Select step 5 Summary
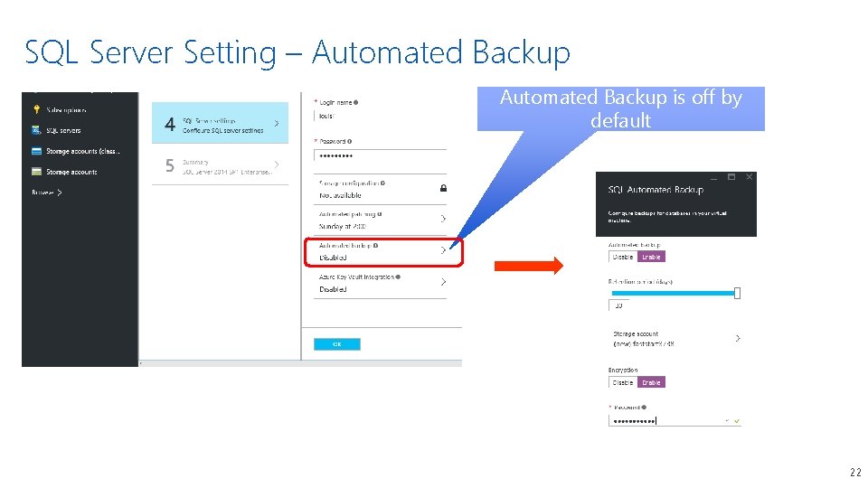This screenshot has height=488, width=868. (221, 164)
